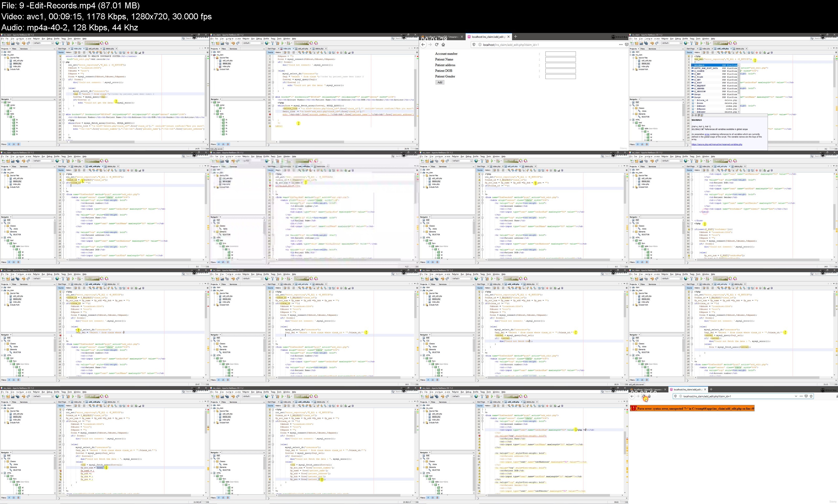The width and height of the screenshot is (838, 504).
Task: Expand Include Path node in autocomplete frame
Action: [633, 69]
